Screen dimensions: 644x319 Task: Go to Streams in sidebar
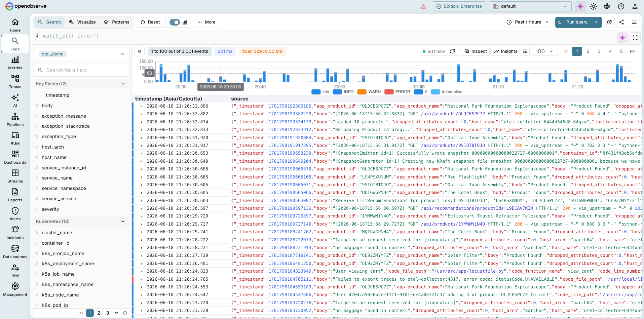(x=15, y=176)
